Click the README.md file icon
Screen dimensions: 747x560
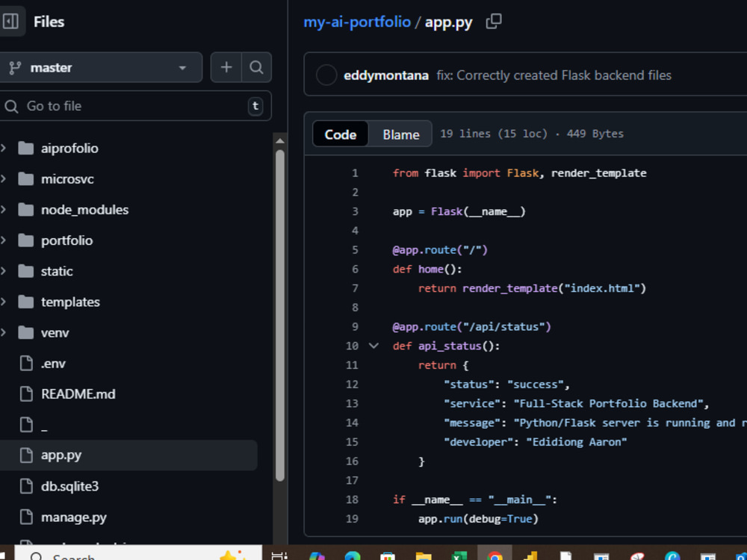point(26,393)
